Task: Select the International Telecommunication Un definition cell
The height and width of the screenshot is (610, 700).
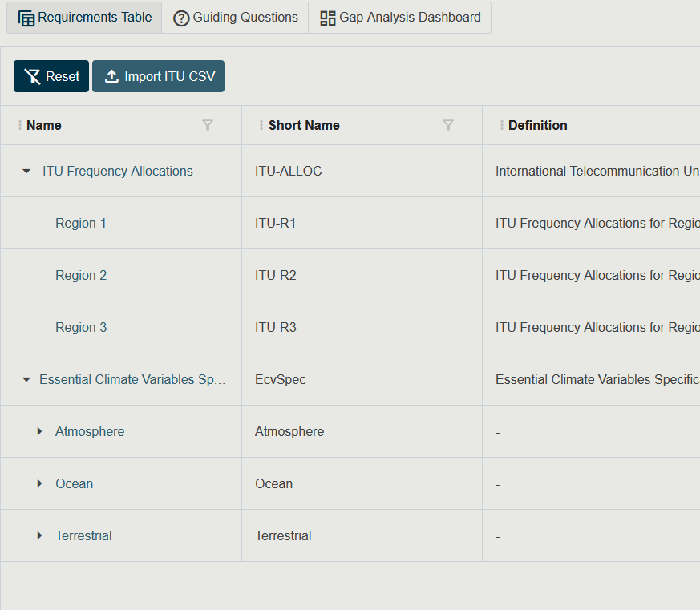Action: pos(592,171)
